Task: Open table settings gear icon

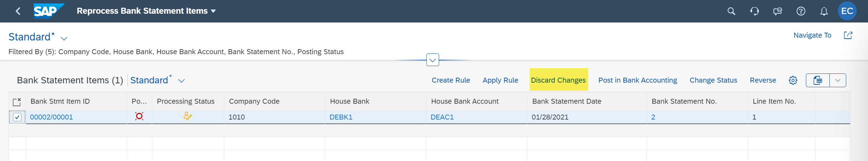Action: click(793, 80)
